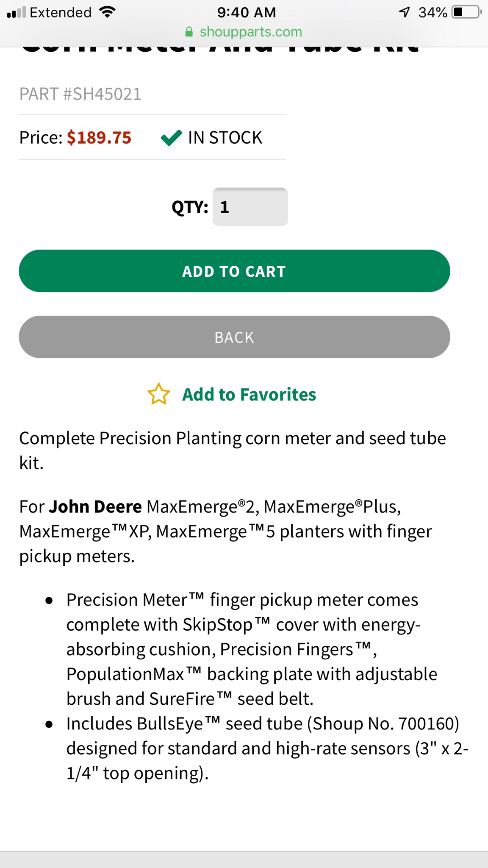488x868 pixels.
Task: Click the gray BACK button
Action: click(234, 337)
